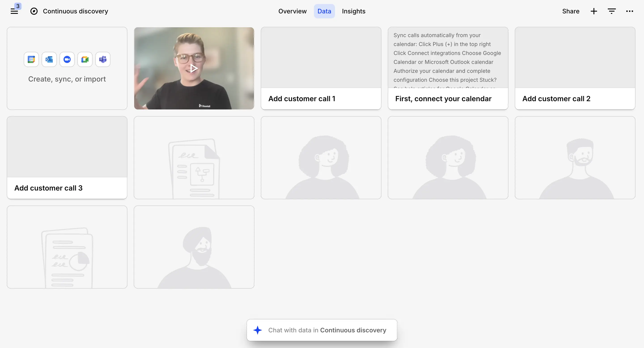Open the filter icon in the top bar
This screenshot has height=348, width=644.
tap(612, 11)
